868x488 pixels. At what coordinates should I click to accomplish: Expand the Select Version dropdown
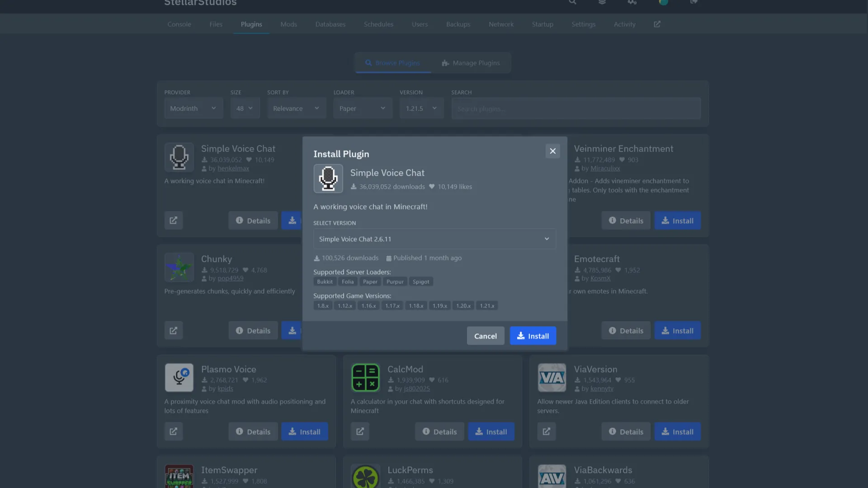click(x=434, y=239)
